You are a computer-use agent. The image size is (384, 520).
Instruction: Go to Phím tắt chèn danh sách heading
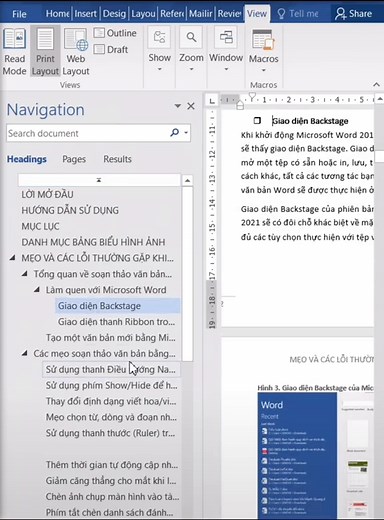[x=109, y=512]
